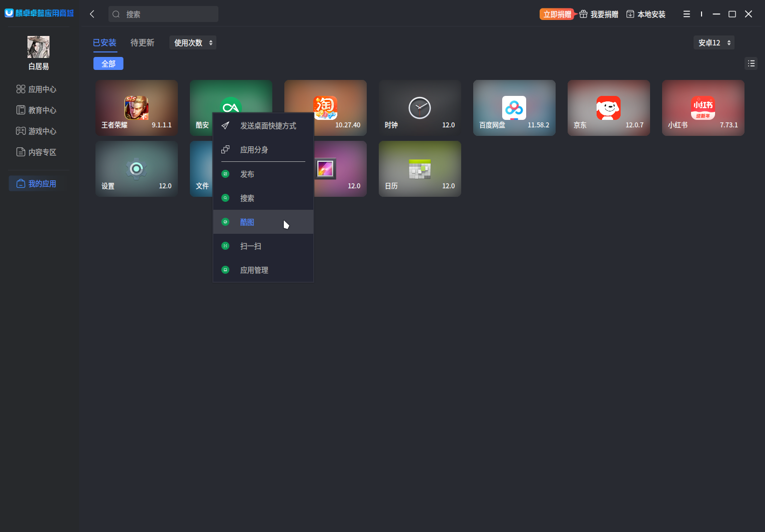The height and width of the screenshot is (532, 765).
Task: Click version text 10.27.40
Action: point(348,125)
